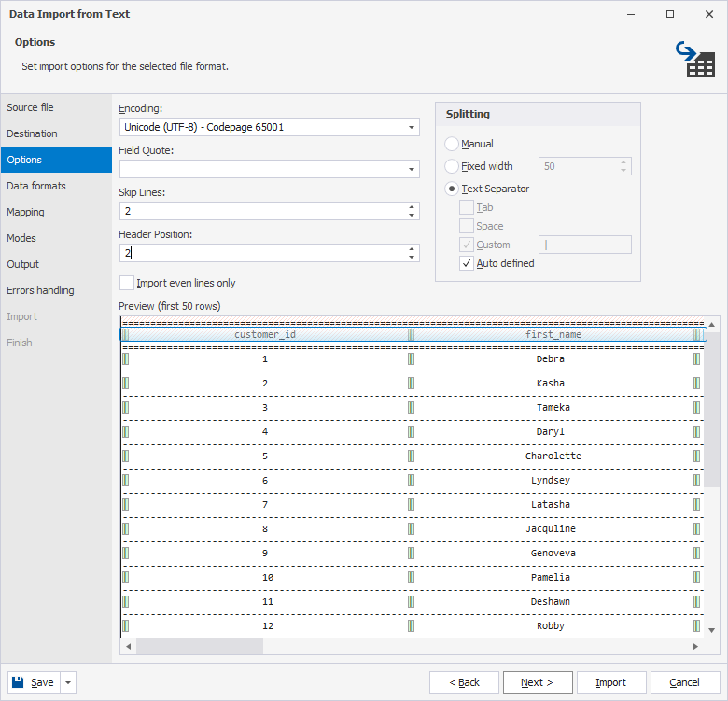Viewport: 728px width, 701px height.
Task: Click the data import wizard icon
Action: pyautogui.click(x=695, y=60)
